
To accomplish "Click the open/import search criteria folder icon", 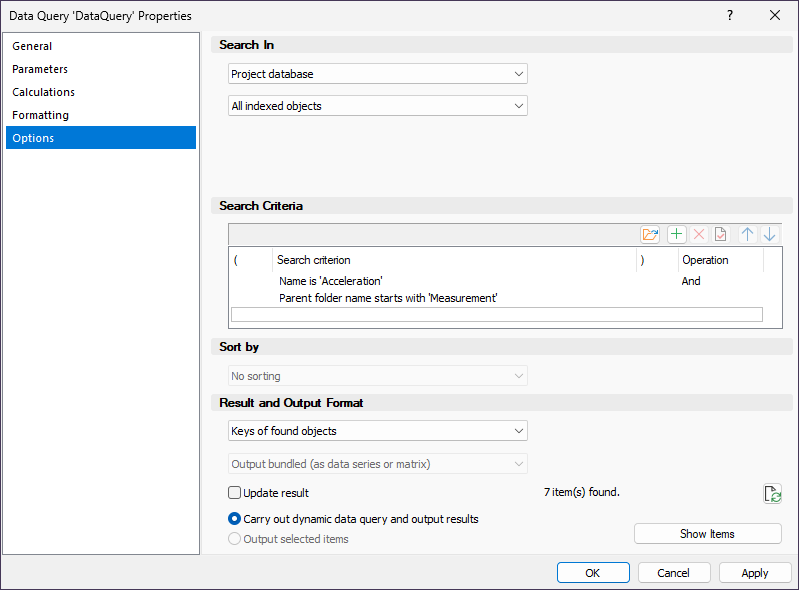I will [x=651, y=234].
